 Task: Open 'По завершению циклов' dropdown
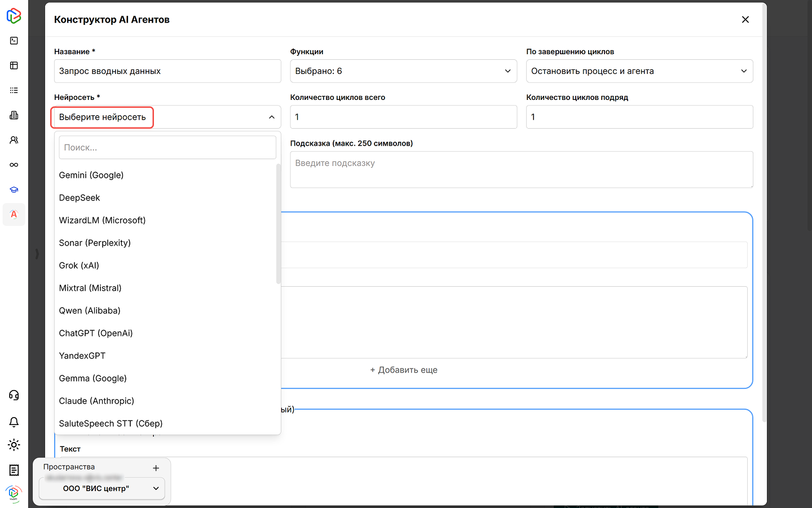[x=639, y=71]
